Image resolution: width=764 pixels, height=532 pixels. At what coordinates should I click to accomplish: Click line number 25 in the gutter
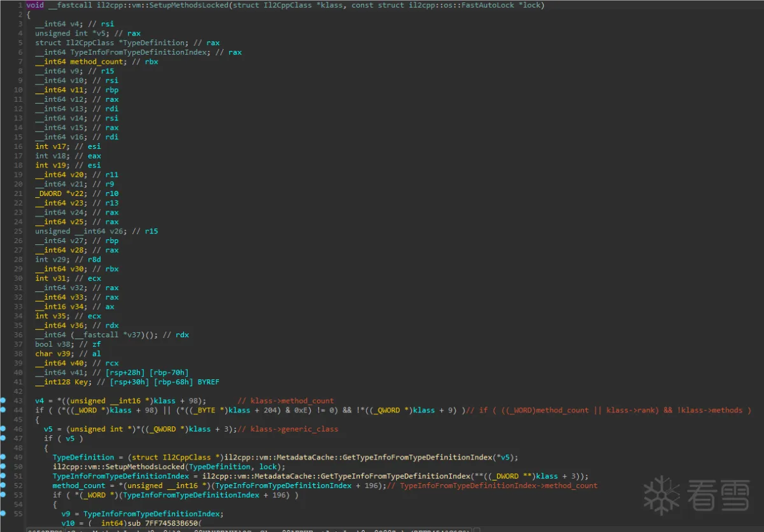point(19,231)
